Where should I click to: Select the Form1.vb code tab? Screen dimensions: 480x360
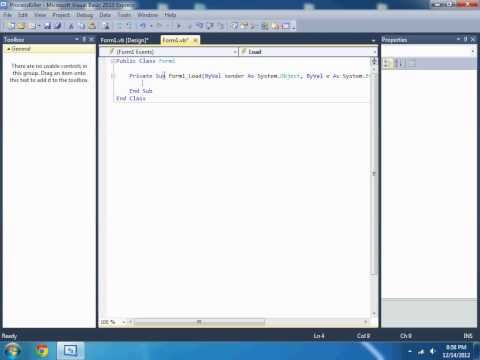[x=176, y=40]
